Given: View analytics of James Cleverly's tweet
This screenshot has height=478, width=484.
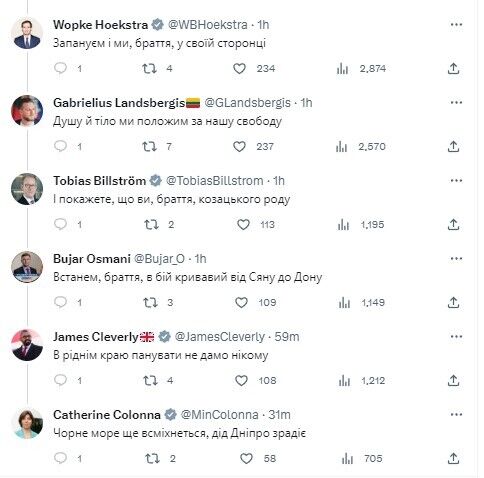Looking at the screenshot, I should click(x=344, y=381).
